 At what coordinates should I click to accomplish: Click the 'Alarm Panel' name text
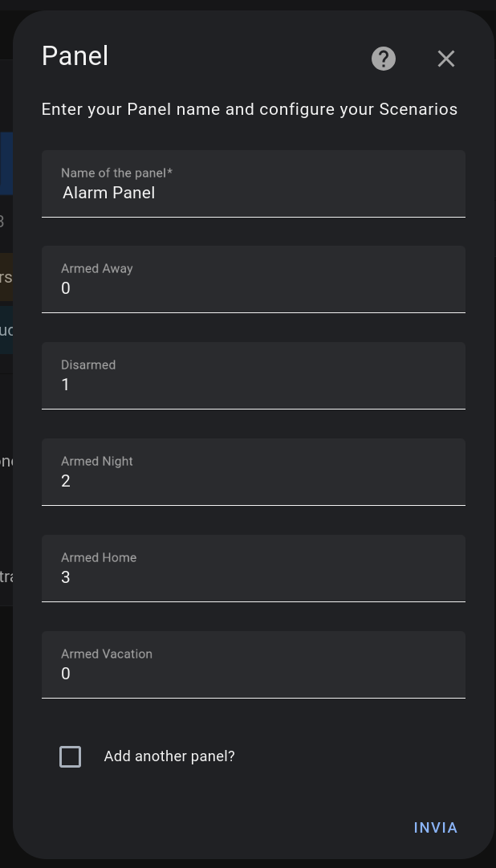pos(108,193)
